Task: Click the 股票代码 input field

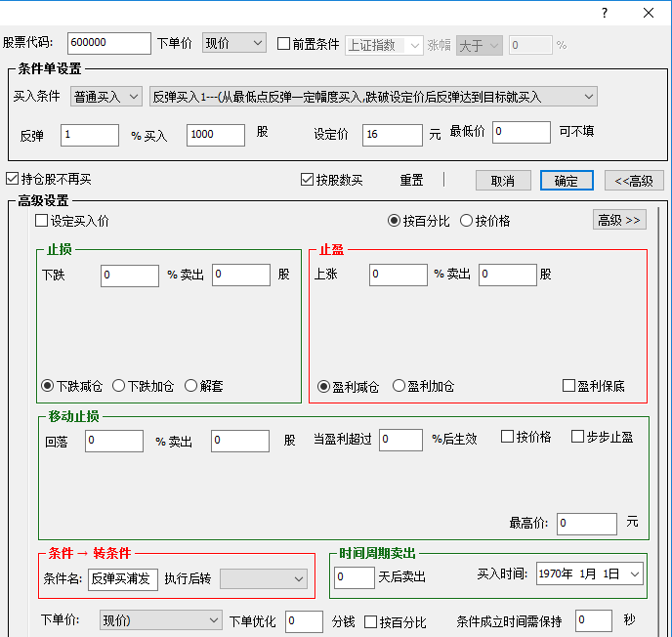Action: (x=106, y=43)
